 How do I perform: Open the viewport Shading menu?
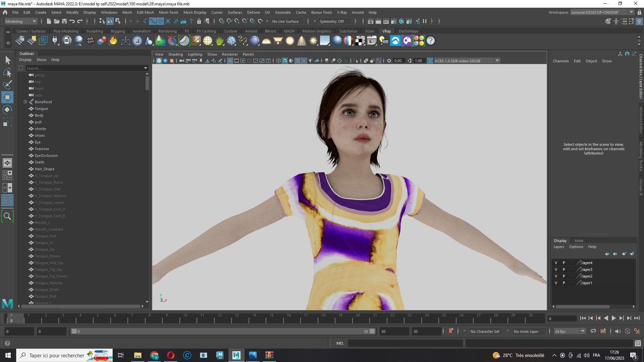coord(175,54)
